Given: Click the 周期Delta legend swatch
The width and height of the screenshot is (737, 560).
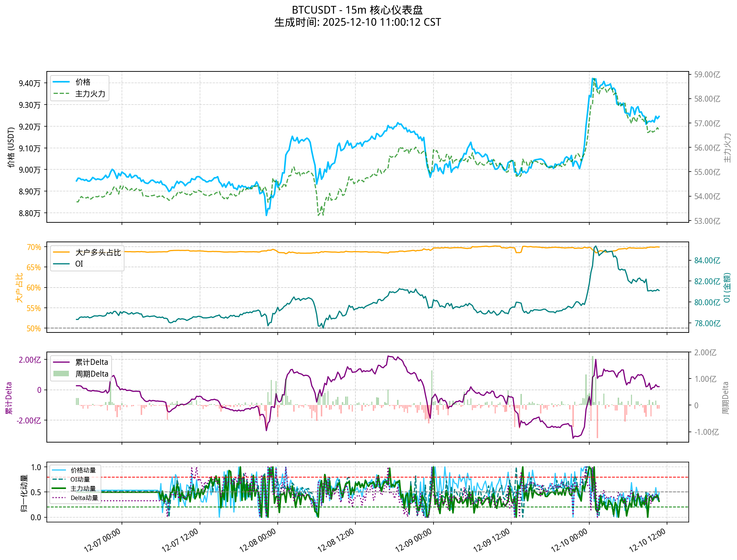Looking at the screenshot, I should tap(61, 374).
